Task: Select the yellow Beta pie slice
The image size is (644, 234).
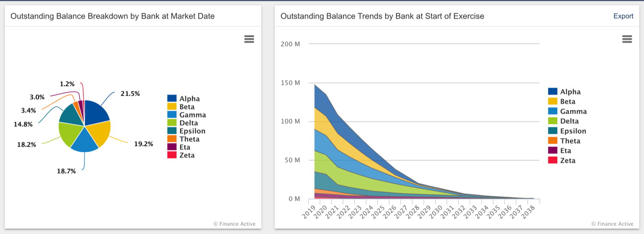Action: 100,132
